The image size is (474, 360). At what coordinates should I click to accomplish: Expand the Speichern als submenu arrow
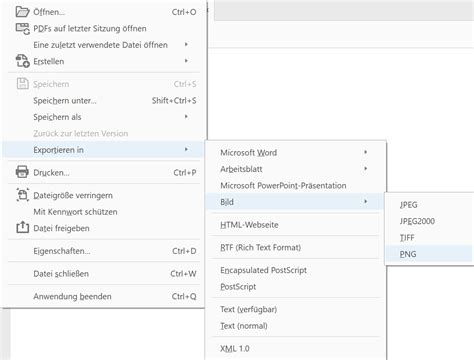tap(186, 117)
